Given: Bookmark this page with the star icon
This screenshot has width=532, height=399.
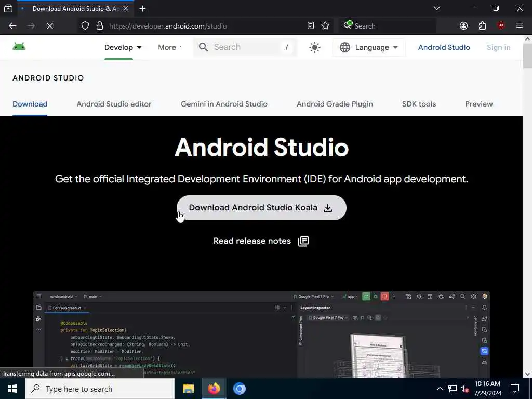Looking at the screenshot, I should 325,26.
